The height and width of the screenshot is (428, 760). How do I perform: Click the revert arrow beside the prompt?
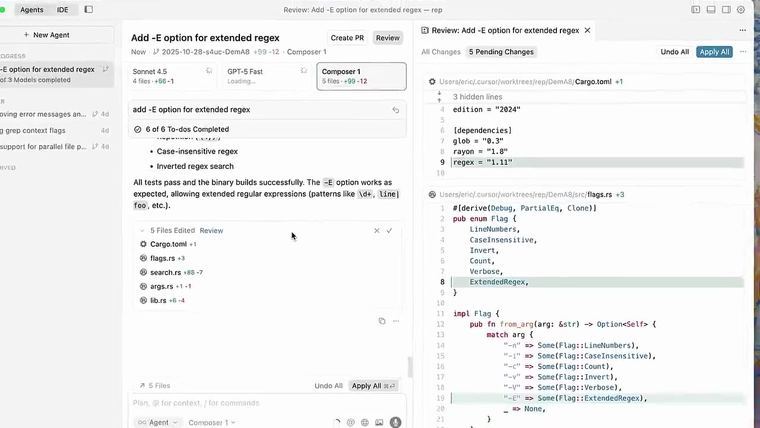396,110
